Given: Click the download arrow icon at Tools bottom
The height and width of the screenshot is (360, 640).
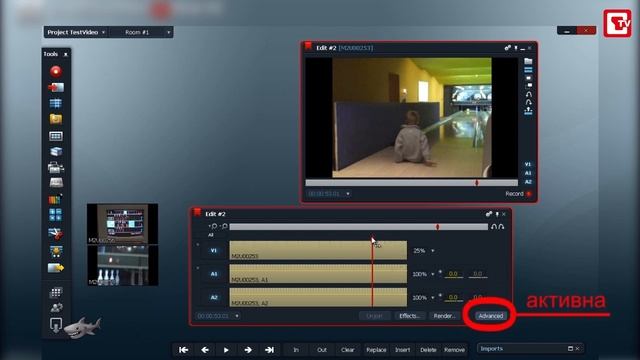Looking at the screenshot, I should click(56, 325).
